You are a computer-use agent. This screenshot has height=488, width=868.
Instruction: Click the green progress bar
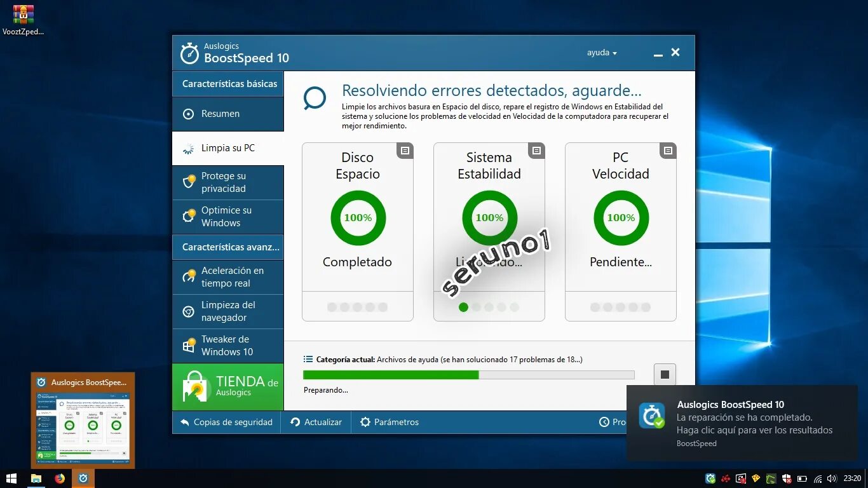click(x=468, y=375)
